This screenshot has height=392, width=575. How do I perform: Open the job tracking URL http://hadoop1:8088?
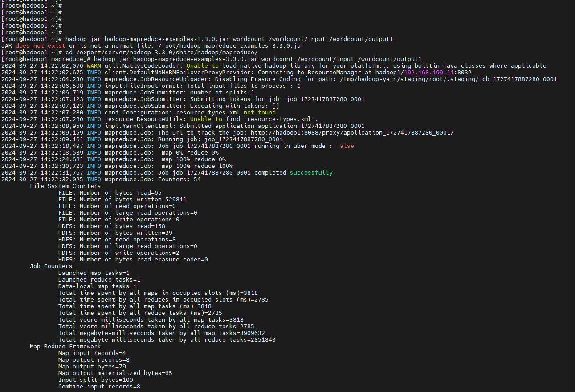coord(276,132)
